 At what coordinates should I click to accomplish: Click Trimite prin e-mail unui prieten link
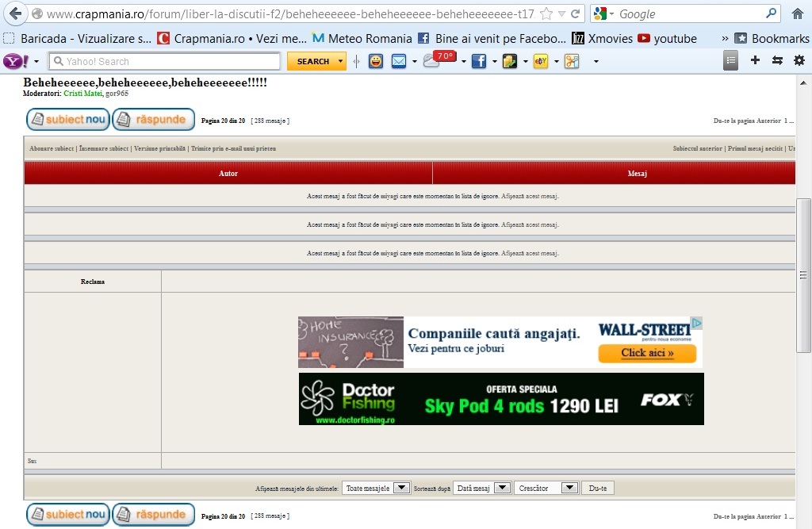tap(233, 148)
